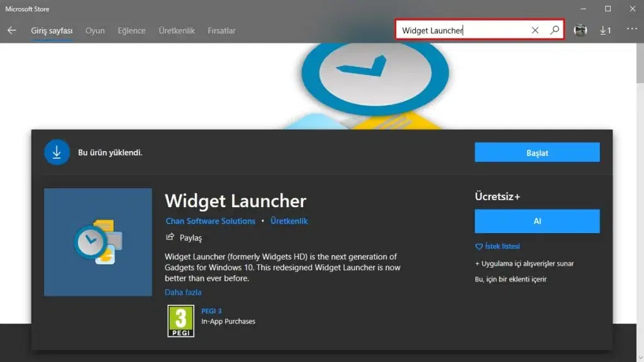Open the Üretkenlik category link
The image size is (644, 362).
(289, 221)
